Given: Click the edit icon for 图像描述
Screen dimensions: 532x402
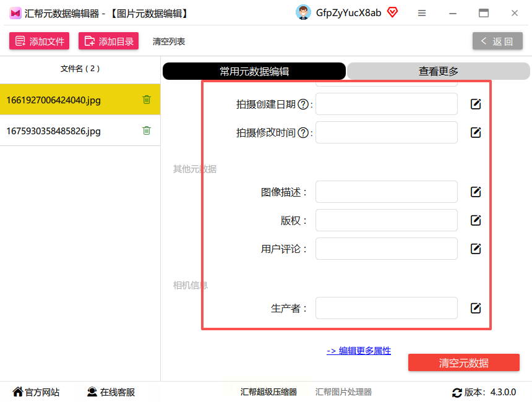Looking at the screenshot, I should (x=476, y=192).
